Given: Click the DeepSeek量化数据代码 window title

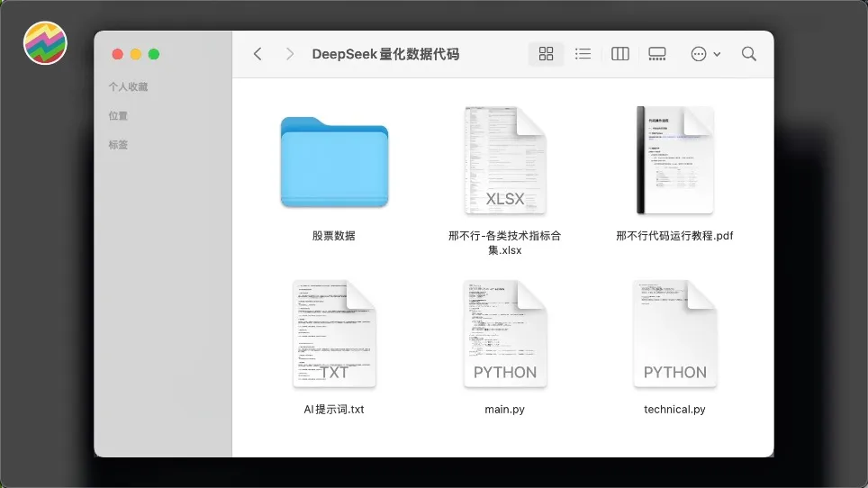Looking at the screenshot, I should point(385,54).
